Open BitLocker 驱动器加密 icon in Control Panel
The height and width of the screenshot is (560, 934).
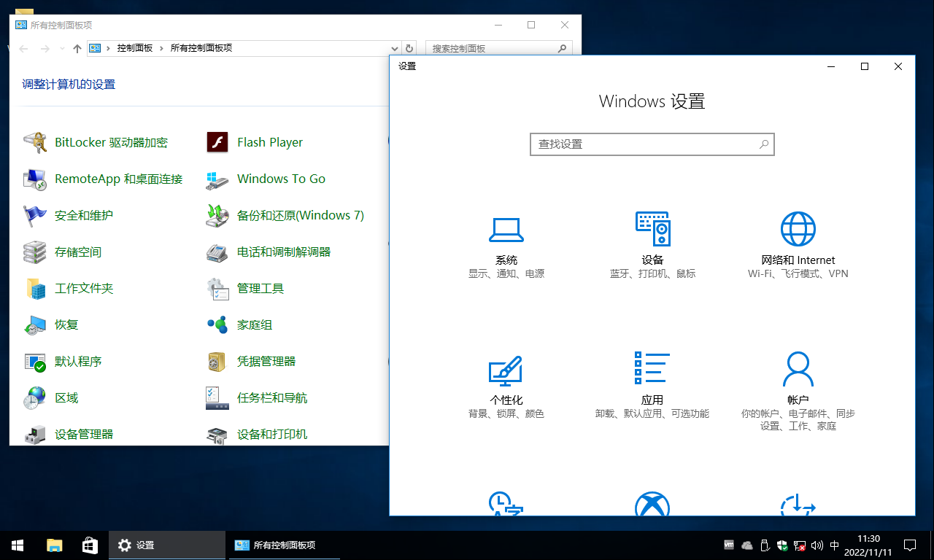pos(35,142)
